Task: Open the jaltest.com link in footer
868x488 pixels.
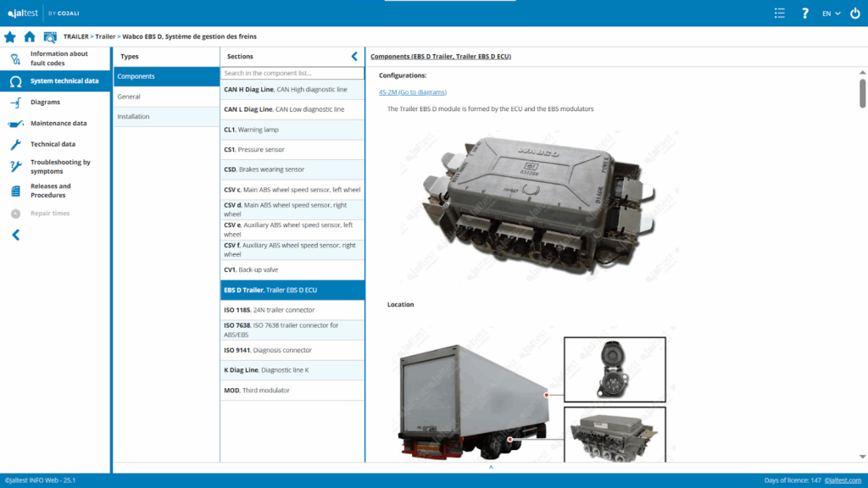Action: (x=843, y=480)
